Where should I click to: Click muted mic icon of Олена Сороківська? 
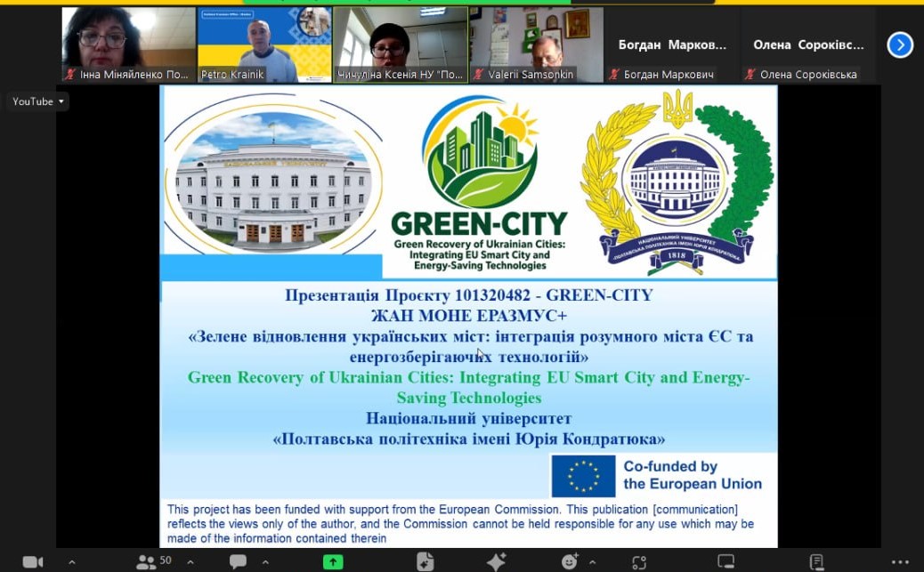(x=750, y=74)
